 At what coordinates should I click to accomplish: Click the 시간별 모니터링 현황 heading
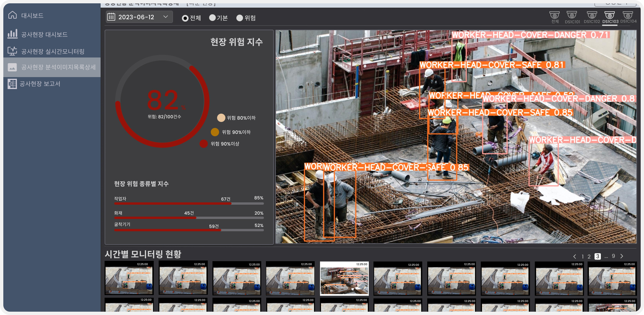click(x=143, y=254)
